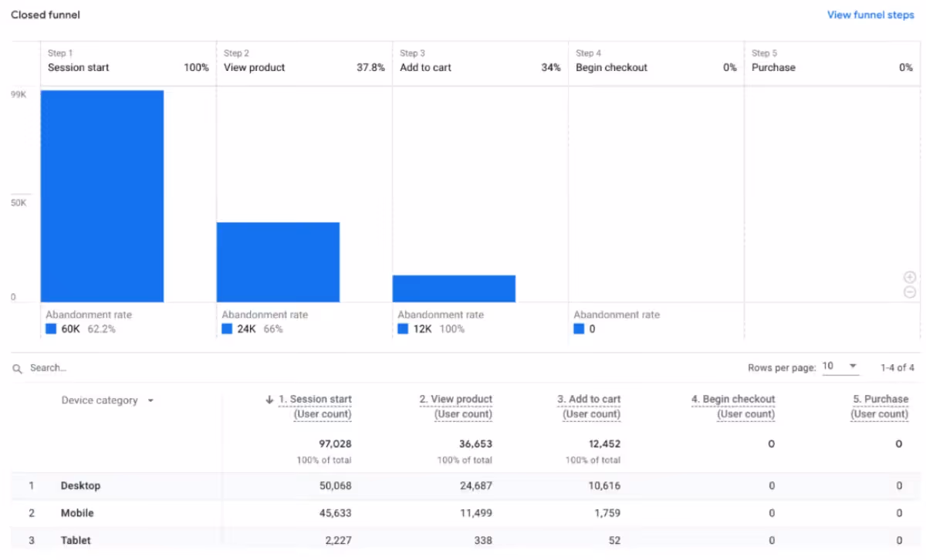Screen dimensions: 926x560
Task: Click total value 36,653
Action: click(475, 444)
